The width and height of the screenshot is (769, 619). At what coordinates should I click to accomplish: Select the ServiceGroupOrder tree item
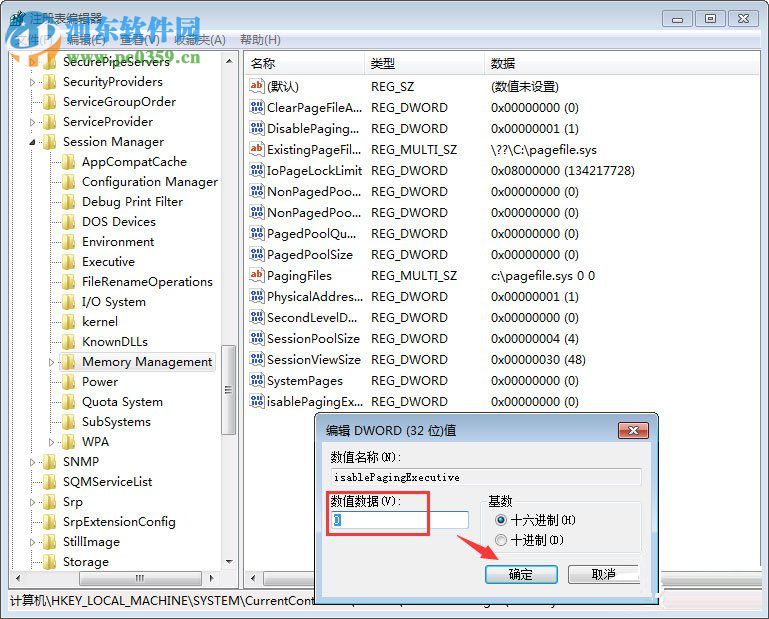[x=119, y=102]
